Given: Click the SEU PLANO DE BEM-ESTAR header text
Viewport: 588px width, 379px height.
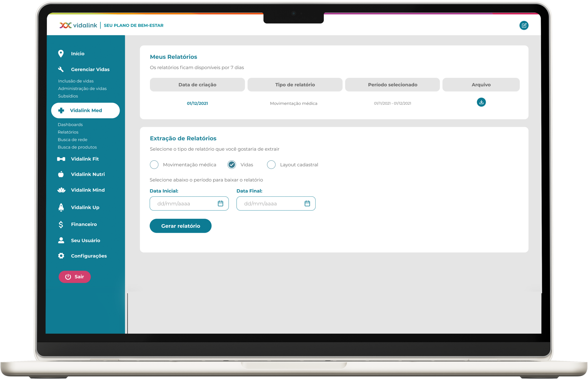Looking at the screenshot, I should 133,25.
